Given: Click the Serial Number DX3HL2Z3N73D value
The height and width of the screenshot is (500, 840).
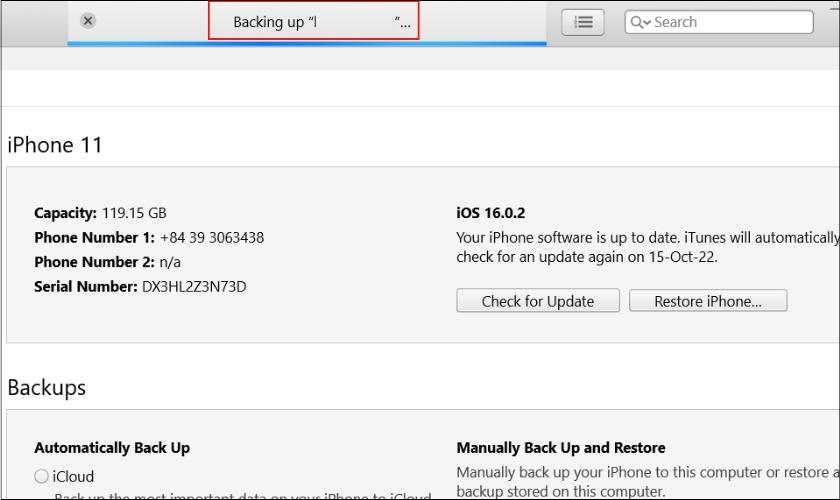Looking at the screenshot, I should [193, 287].
